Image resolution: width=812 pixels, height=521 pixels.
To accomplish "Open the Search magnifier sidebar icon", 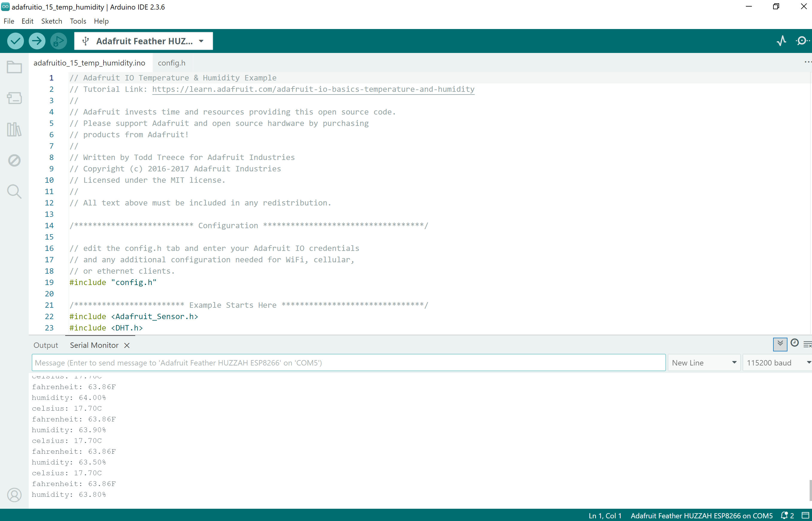I will coord(14,191).
